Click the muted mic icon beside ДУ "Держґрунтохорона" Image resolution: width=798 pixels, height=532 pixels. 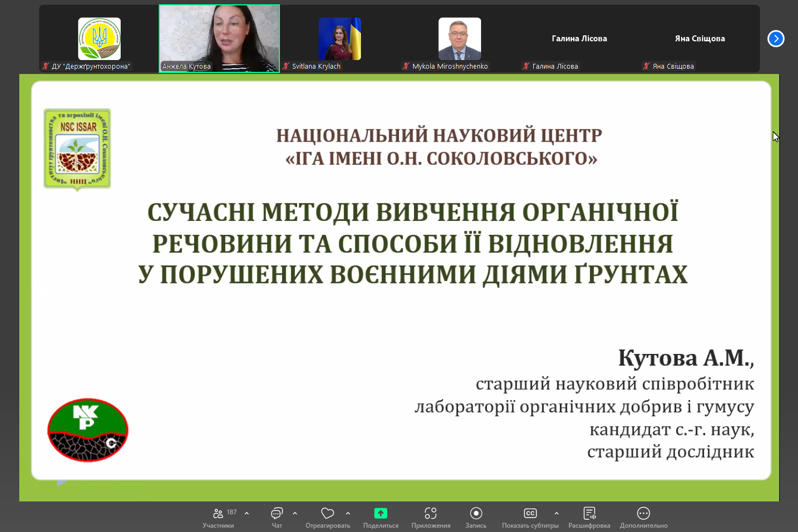pyautogui.click(x=46, y=66)
